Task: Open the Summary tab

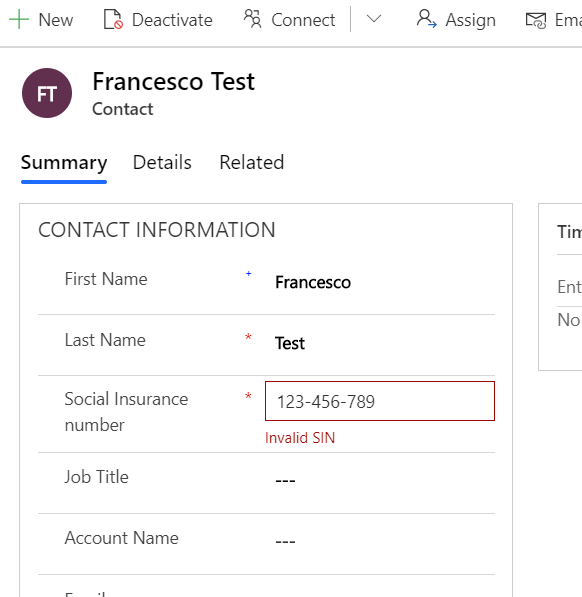Action: click(x=64, y=163)
